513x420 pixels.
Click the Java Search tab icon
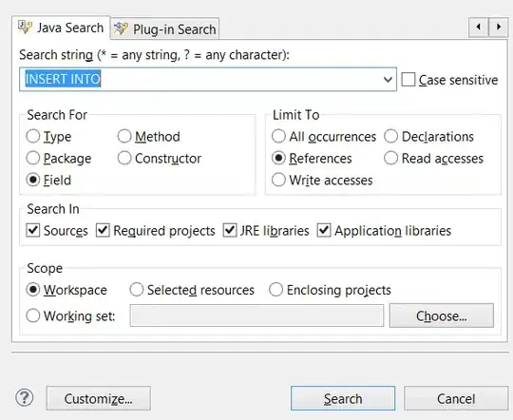(25, 28)
